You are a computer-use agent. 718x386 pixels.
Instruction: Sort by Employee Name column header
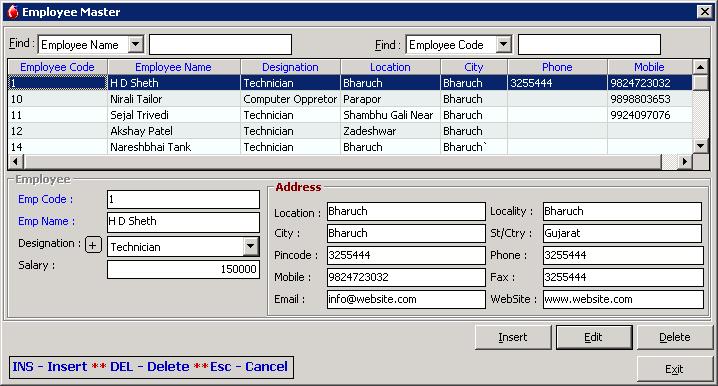[174, 67]
